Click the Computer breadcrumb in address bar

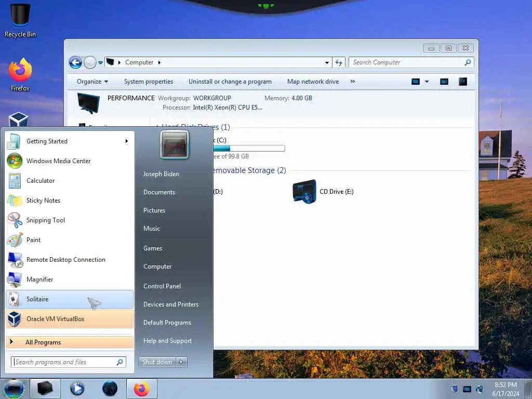139,62
